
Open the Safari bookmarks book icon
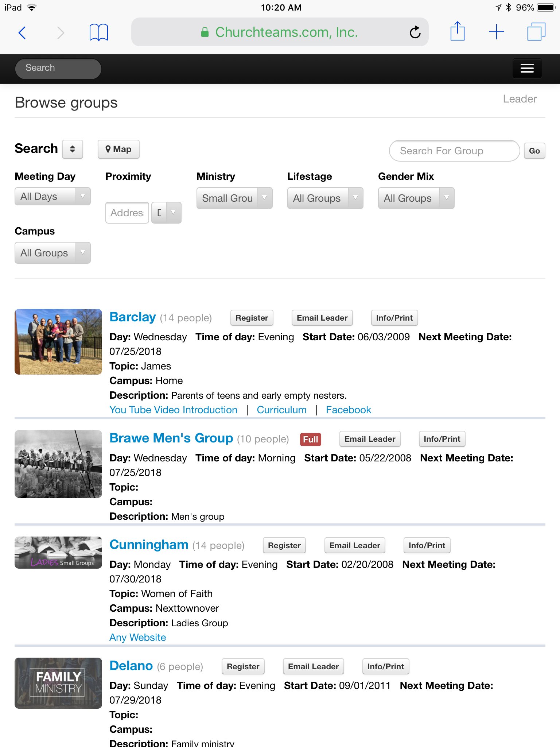coord(98,33)
